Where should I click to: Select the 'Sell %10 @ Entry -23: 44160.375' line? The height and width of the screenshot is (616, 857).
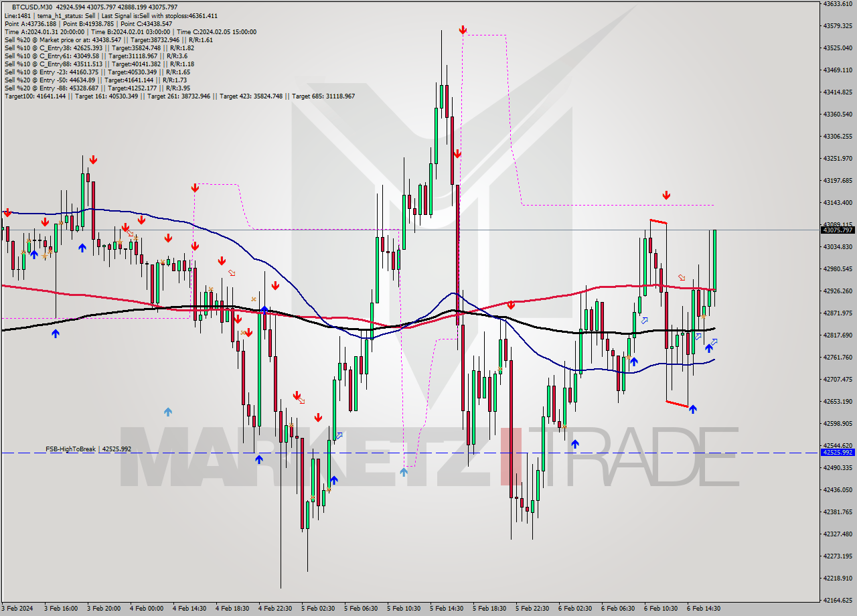point(97,72)
